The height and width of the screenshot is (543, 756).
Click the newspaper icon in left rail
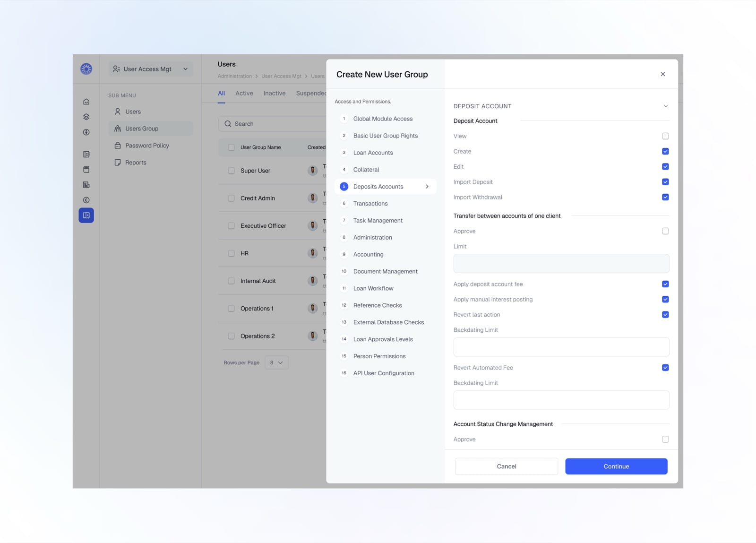pyautogui.click(x=86, y=185)
